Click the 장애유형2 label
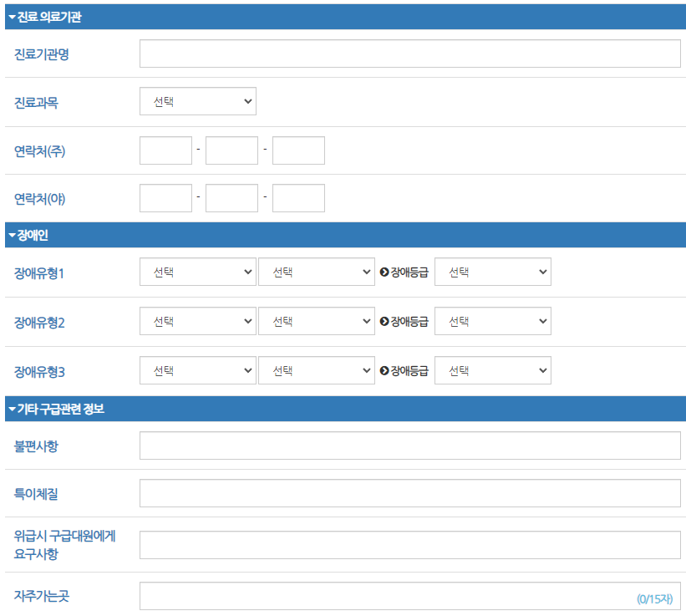 [x=39, y=323]
